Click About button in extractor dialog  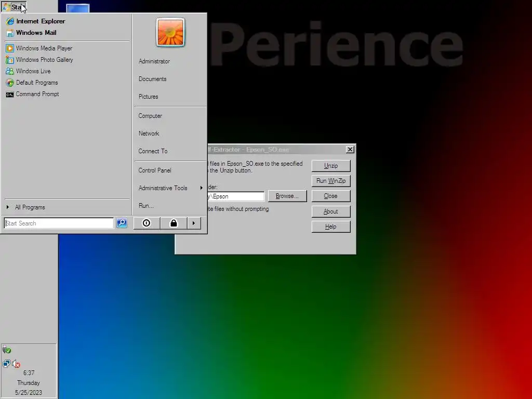click(331, 211)
